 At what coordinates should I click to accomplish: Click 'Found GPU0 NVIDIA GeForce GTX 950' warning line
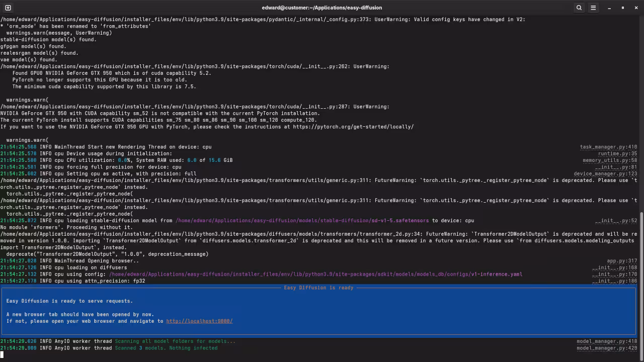(112, 73)
